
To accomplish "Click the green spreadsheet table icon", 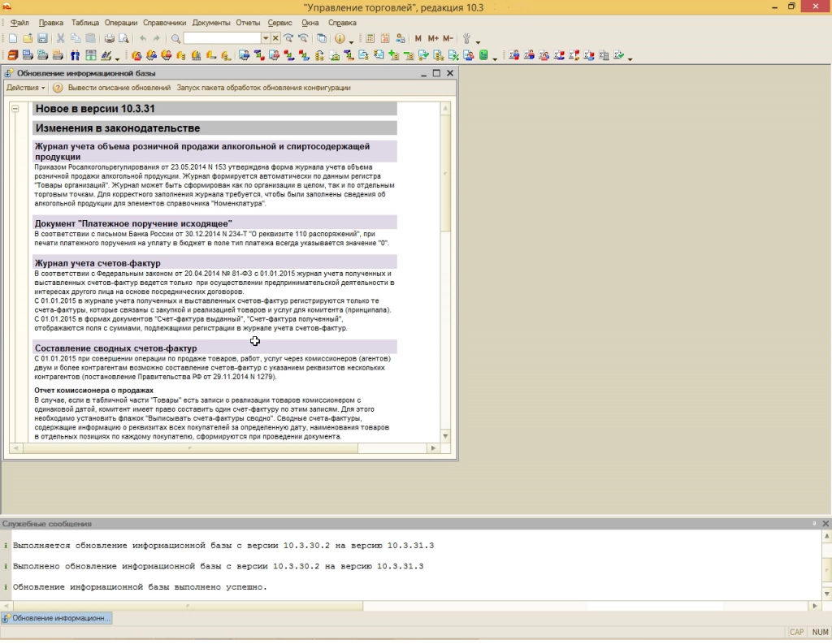I will pyautogui.click(x=91, y=55).
